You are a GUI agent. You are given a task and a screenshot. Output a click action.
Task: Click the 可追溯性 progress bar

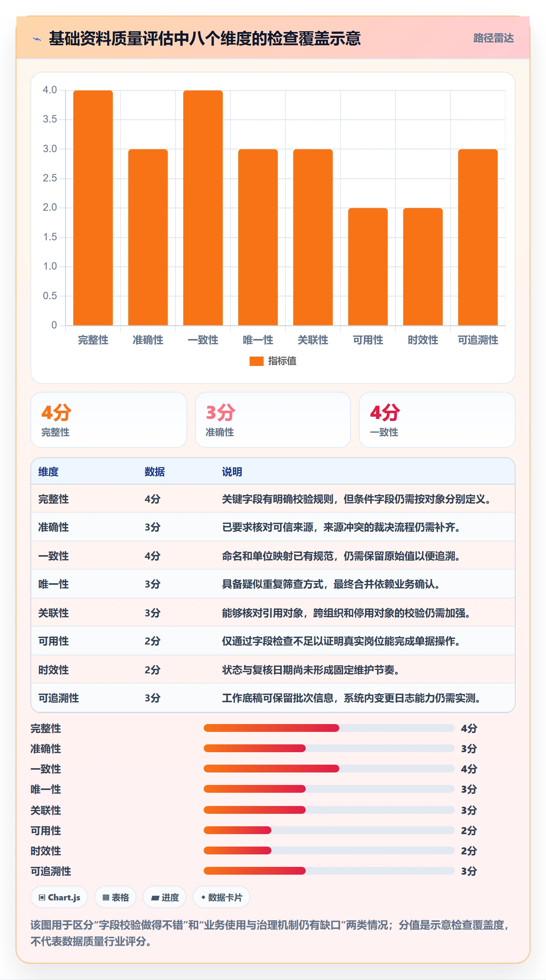[x=329, y=871]
